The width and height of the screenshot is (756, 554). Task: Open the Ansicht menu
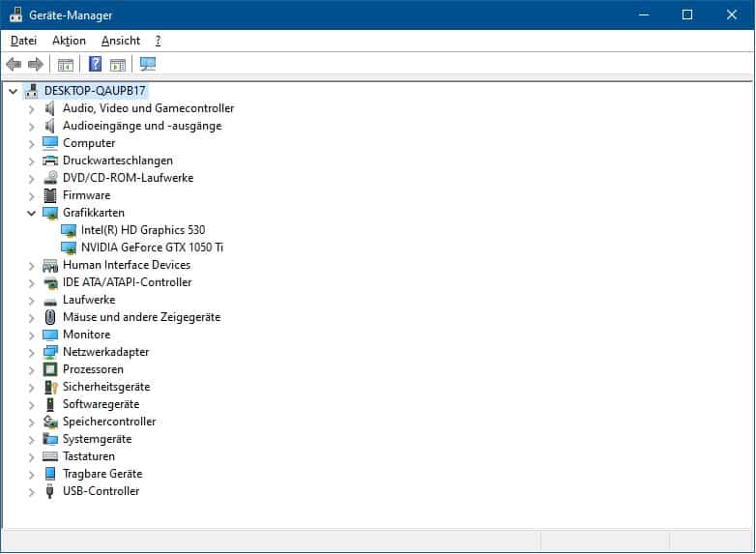pos(121,41)
